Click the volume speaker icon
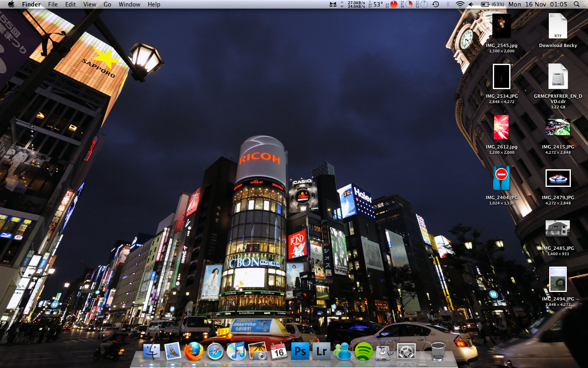The height and width of the screenshot is (368, 588). coord(471,4)
